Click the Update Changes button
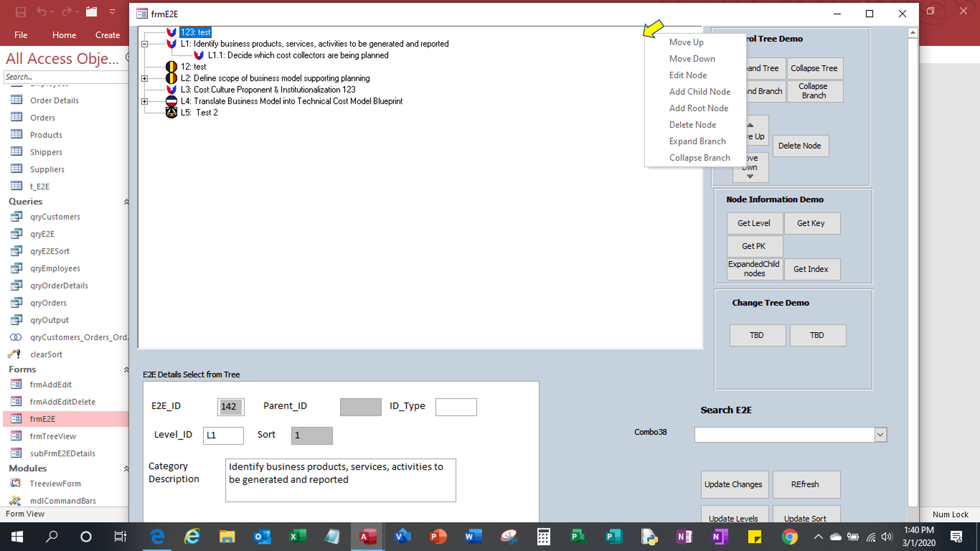The width and height of the screenshot is (980, 551). coord(733,484)
